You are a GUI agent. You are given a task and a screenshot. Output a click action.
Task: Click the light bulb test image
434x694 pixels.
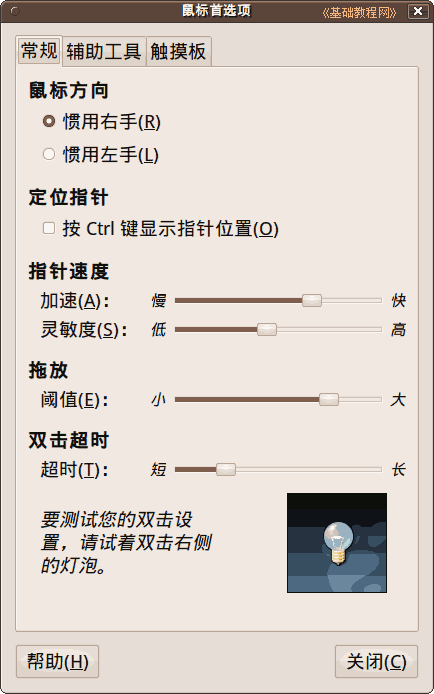pos(337,543)
